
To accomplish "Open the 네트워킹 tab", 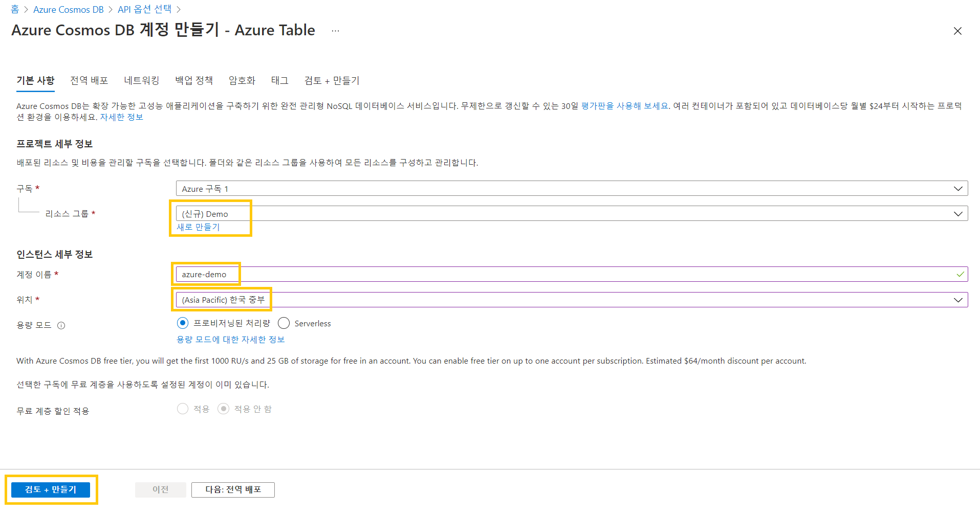I will pos(142,80).
